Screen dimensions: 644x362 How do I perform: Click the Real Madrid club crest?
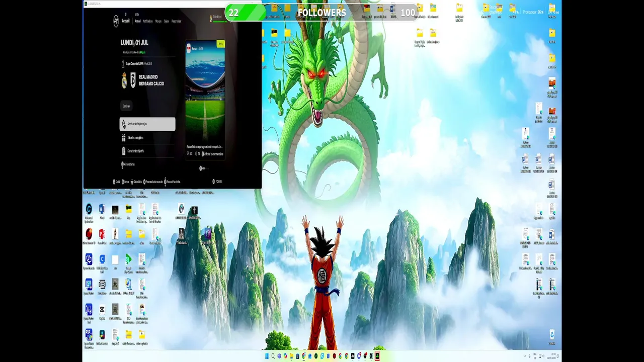point(124,80)
